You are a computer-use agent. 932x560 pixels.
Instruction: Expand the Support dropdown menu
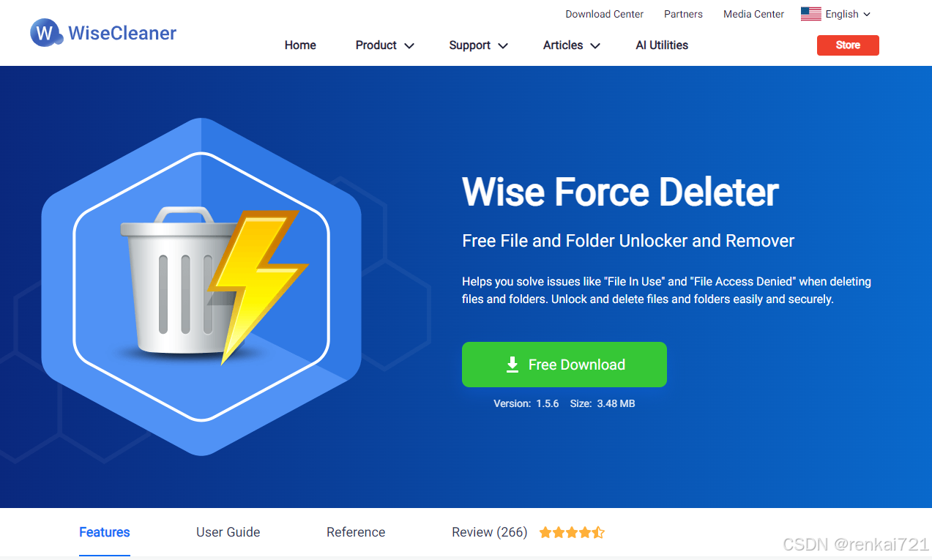[x=478, y=45]
